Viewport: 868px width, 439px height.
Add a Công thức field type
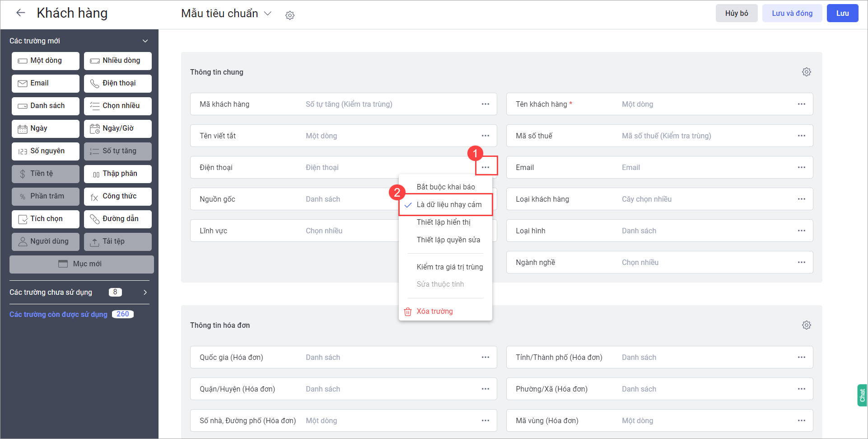point(118,196)
